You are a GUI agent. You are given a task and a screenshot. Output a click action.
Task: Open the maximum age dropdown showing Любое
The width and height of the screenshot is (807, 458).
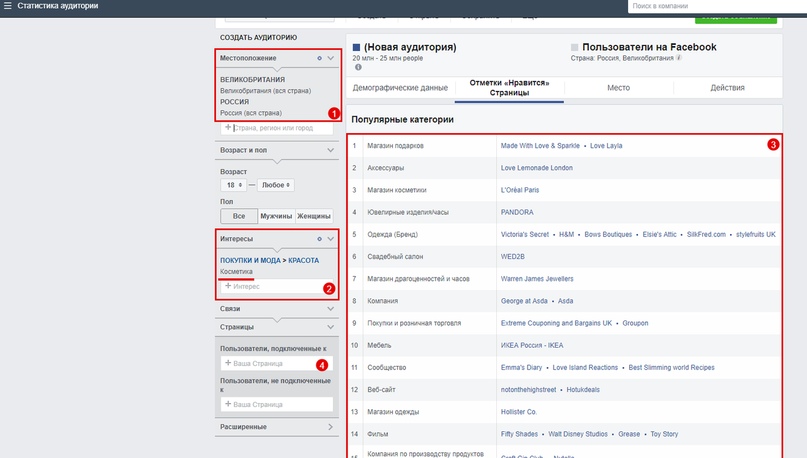point(275,185)
